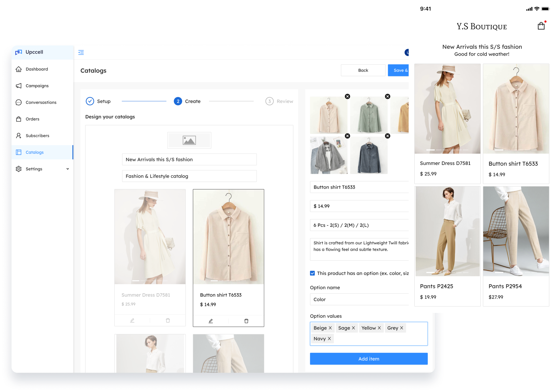Select the beige shirt photo thumbnail

coord(329,115)
